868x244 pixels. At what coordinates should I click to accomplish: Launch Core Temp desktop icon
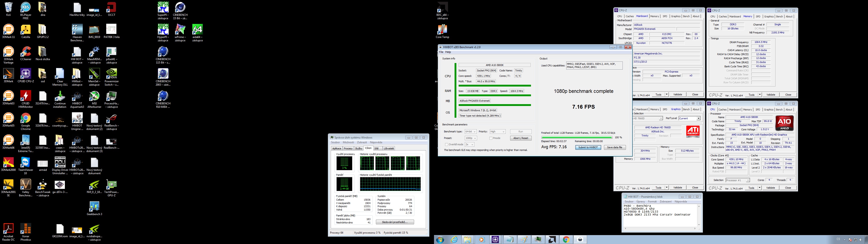click(442, 31)
